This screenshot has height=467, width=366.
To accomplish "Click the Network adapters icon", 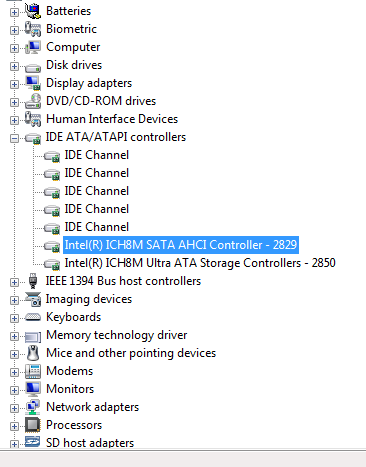I will point(33,407).
